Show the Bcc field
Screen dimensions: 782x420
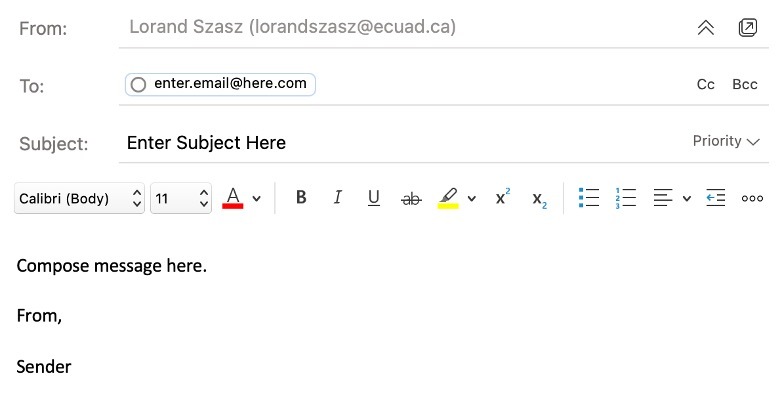[x=745, y=84]
